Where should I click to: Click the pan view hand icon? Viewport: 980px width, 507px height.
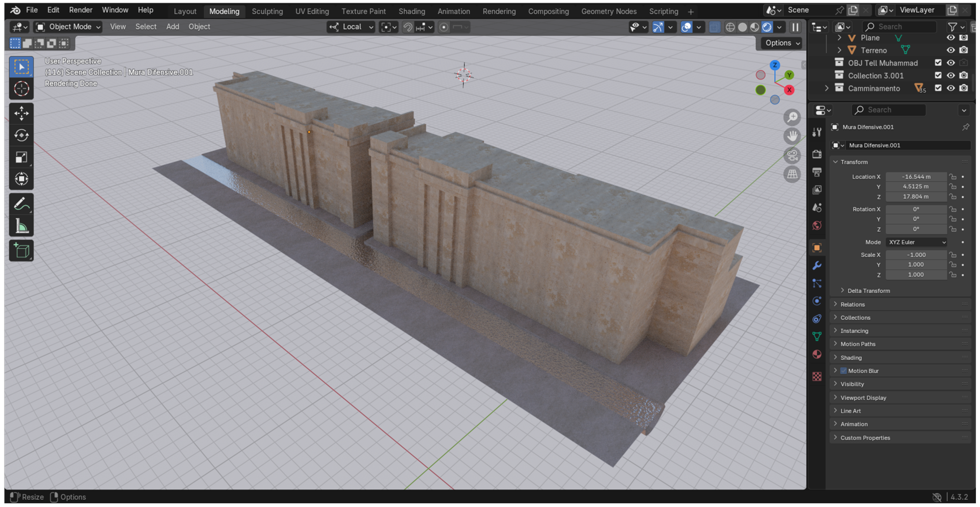tap(792, 136)
